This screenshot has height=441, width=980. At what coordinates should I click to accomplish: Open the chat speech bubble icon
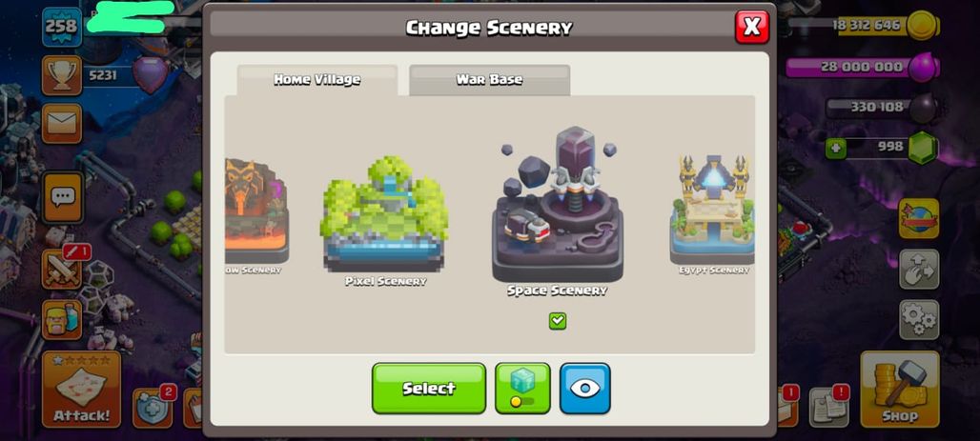point(63,198)
